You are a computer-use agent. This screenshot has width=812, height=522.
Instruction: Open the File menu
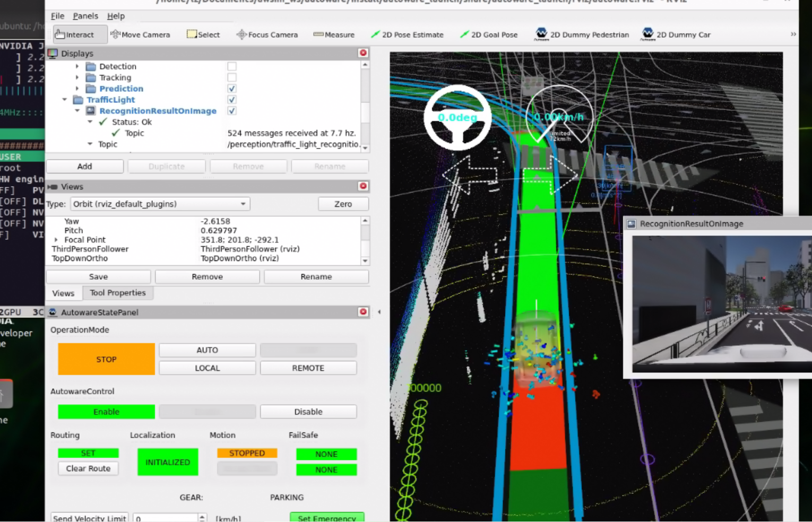(57, 16)
